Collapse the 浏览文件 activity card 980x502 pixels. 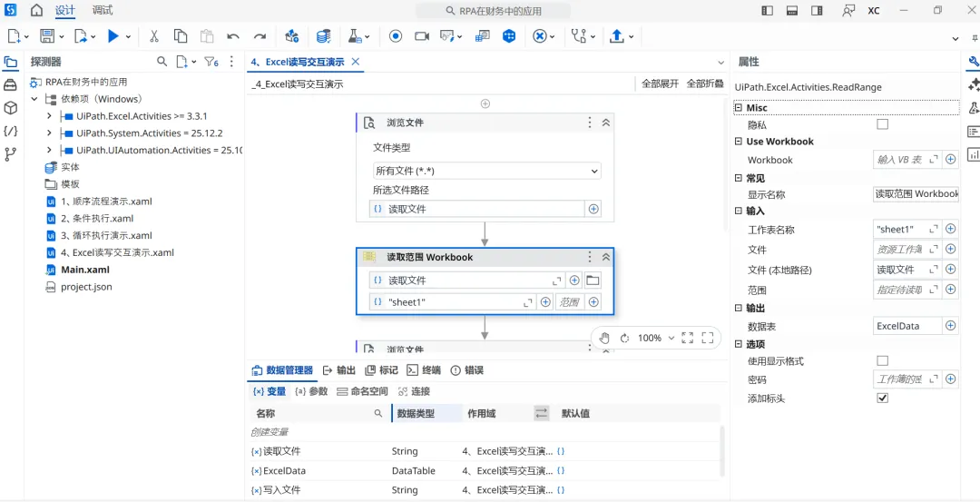pyautogui.click(x=605, y=123)
